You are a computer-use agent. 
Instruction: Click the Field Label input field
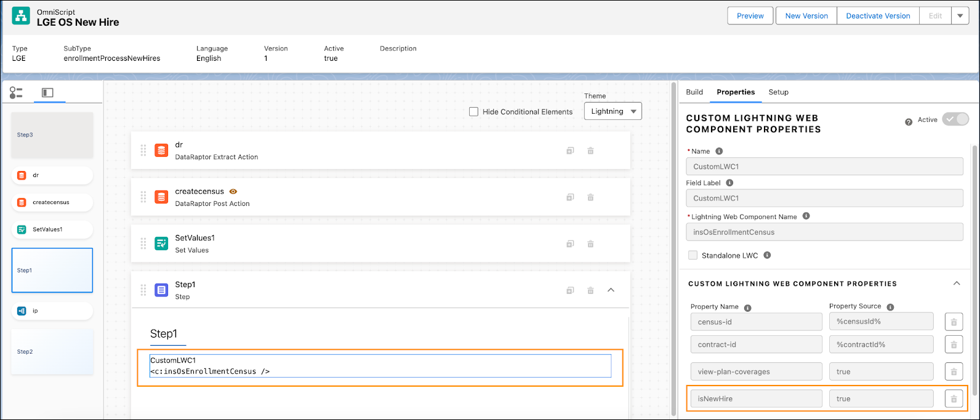click(824, 198)
